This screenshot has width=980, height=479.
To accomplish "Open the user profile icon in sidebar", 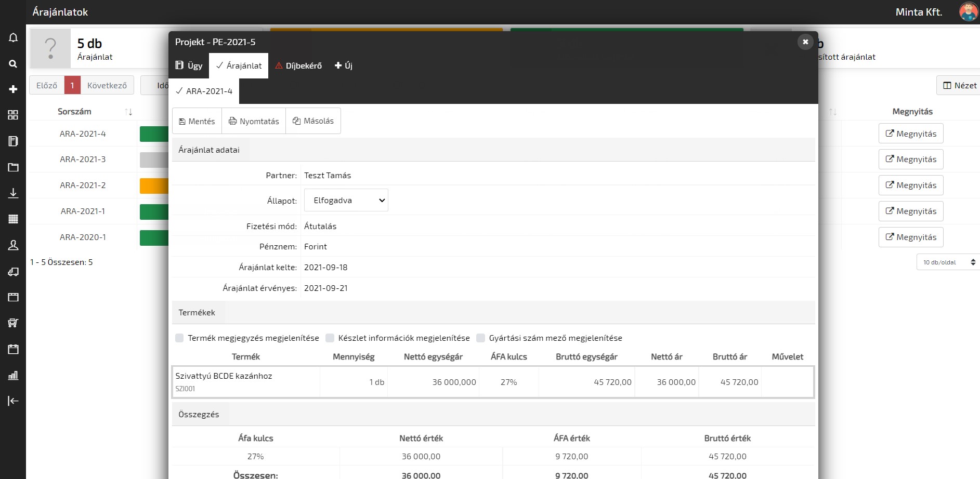I will coord(13,245).
